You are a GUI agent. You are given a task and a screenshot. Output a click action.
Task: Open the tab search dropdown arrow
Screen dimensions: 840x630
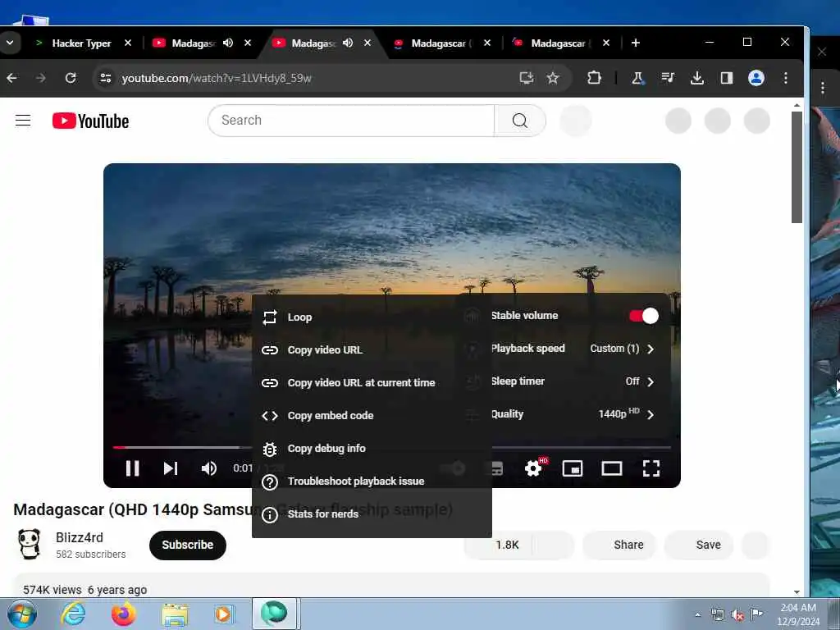(x=10, y=43)
